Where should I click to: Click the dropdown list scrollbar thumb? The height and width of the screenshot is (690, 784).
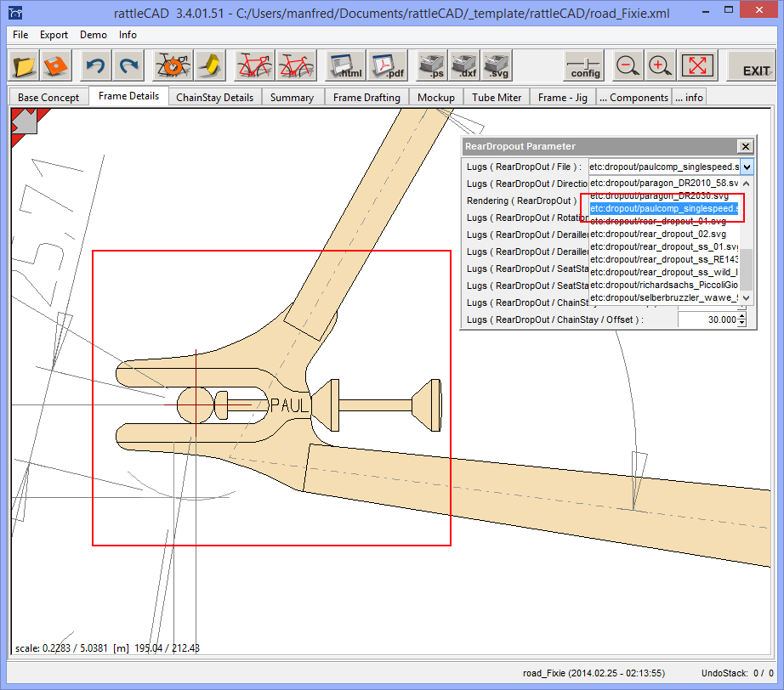[x=746, y=269]
